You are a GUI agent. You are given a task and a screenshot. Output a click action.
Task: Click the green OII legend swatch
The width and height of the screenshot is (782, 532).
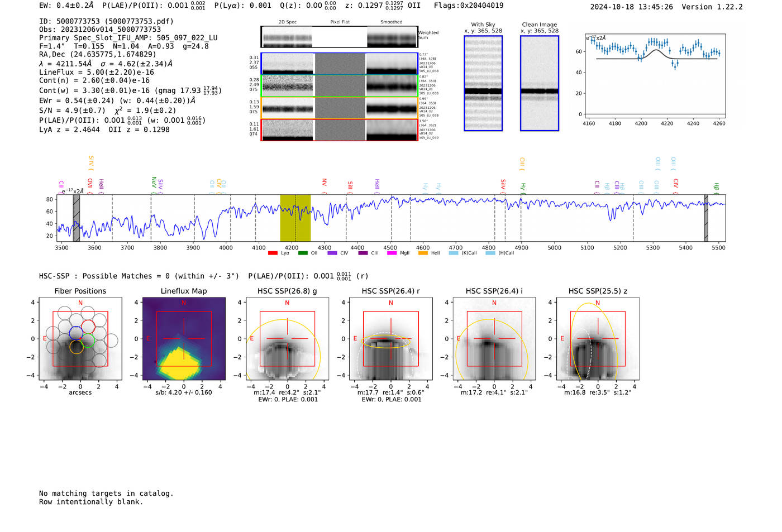point(303,253)
